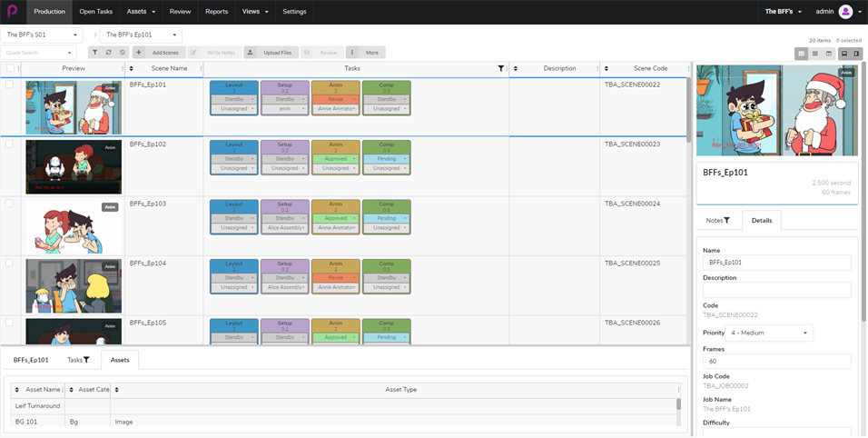Click the filter funnel icon in the toolbar
Screen dimensions: 868x438
94,53
